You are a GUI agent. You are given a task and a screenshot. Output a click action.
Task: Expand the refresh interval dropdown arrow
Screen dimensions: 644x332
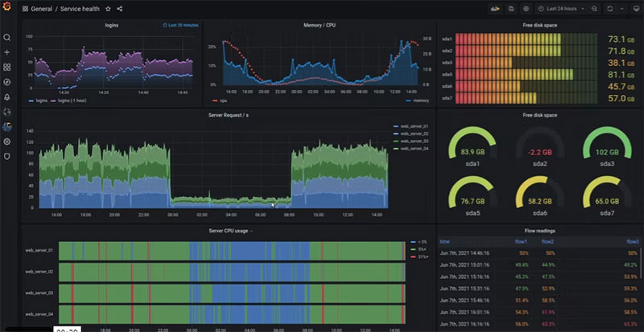(x=621, y=9)
